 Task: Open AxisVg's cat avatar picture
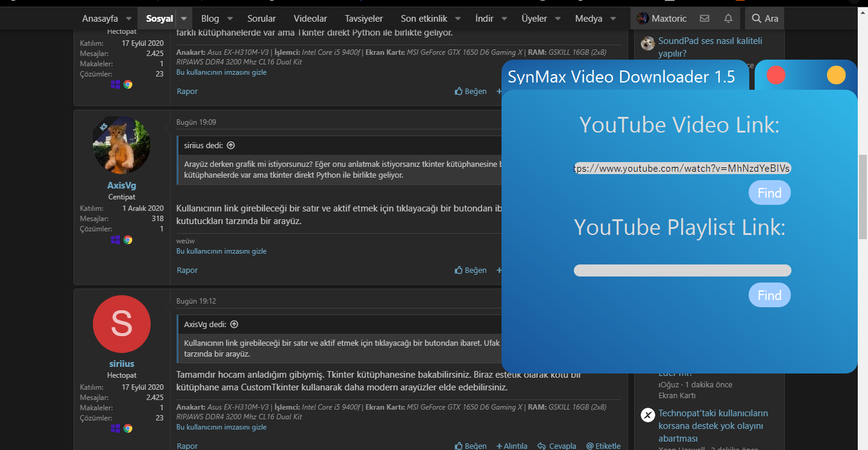[122, 145]
